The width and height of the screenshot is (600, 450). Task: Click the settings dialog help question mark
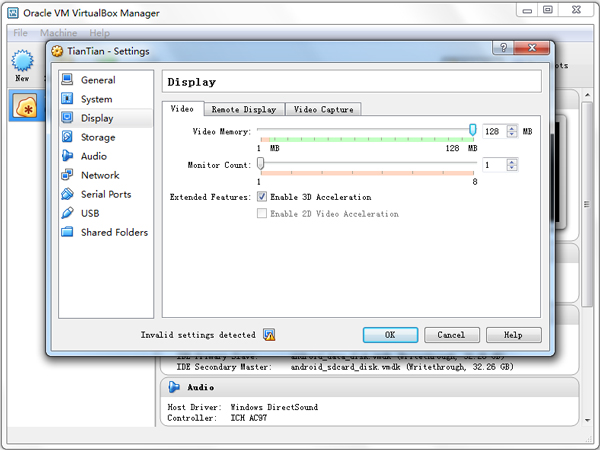[503, 48]
